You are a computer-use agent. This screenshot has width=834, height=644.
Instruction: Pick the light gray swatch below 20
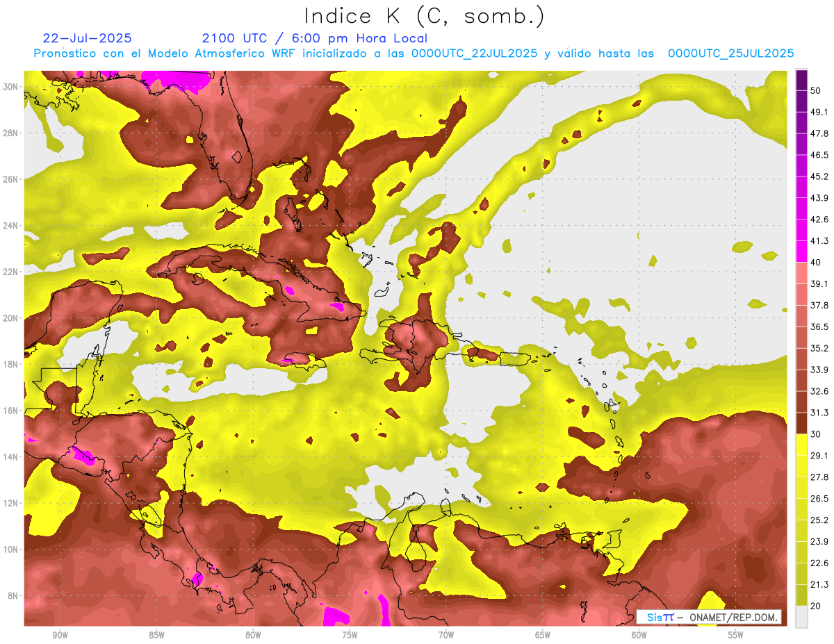tap(801, 616)
